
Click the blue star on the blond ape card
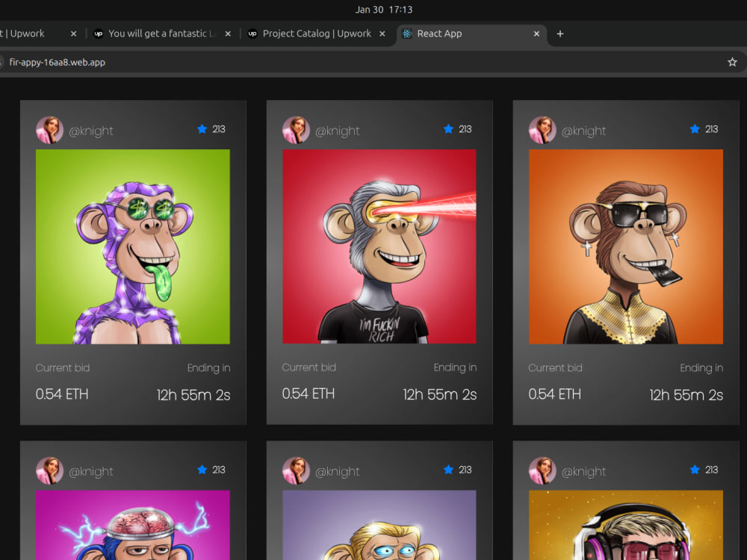[448, 470]
